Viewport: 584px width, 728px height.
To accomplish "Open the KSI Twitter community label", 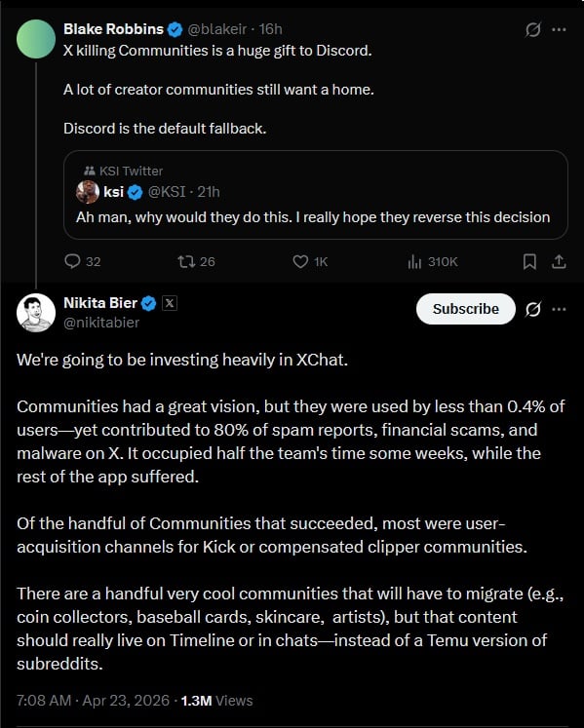I will coord(123,171).
